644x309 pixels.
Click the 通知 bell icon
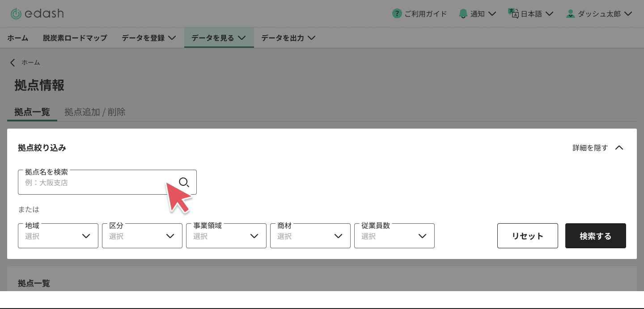pyautogui.click(x=463, y=14)
